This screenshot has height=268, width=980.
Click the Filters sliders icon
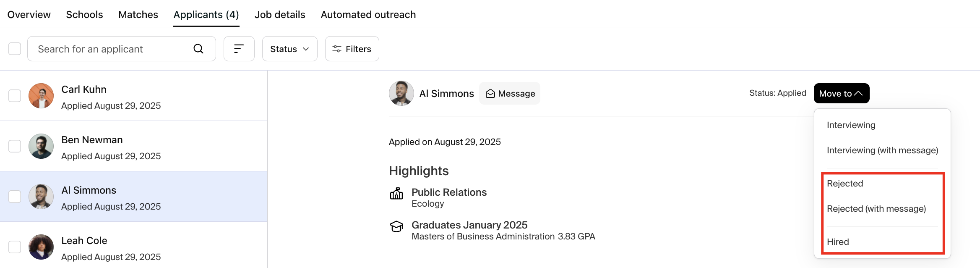(x=336, y=49)
